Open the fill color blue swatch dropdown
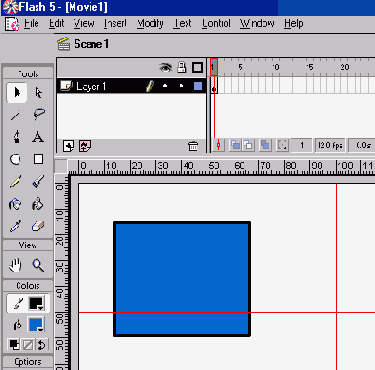The width and height of the screenshot is (375, 370). [36, 325]
